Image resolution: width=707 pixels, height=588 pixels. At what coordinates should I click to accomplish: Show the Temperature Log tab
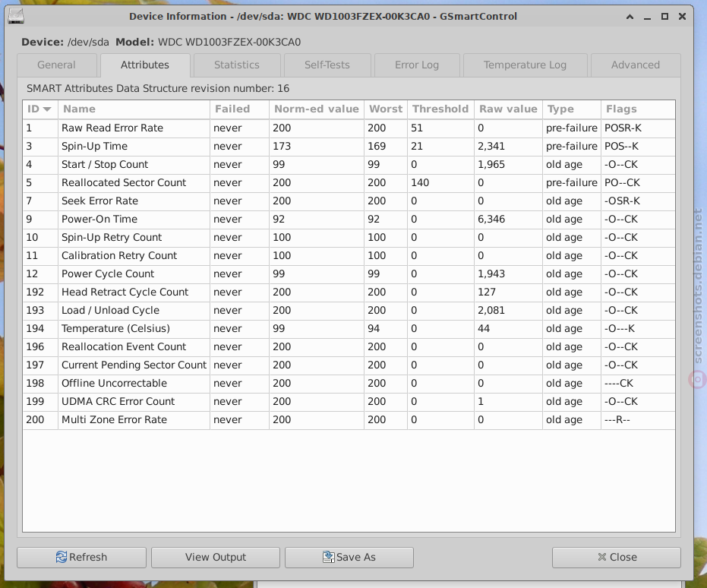point(525,65)
